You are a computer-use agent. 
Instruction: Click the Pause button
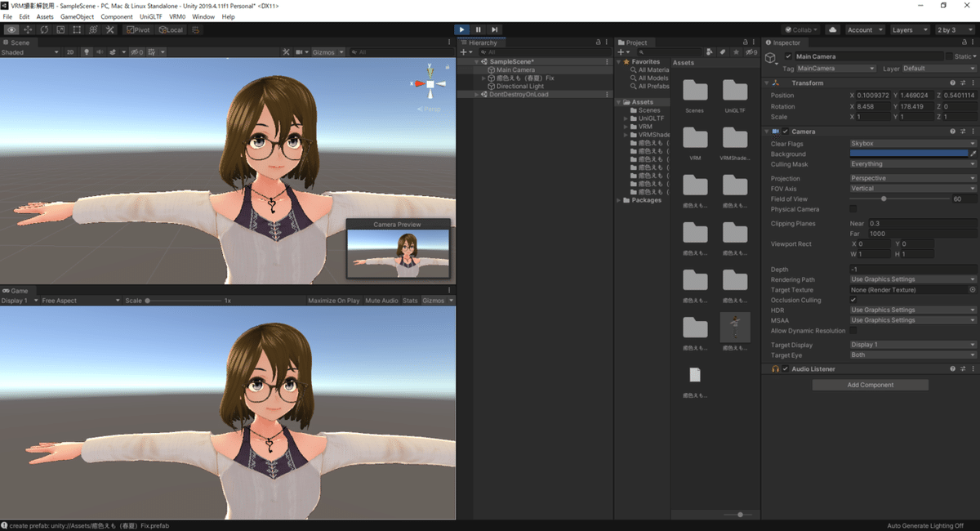click(x=478, y=29)
